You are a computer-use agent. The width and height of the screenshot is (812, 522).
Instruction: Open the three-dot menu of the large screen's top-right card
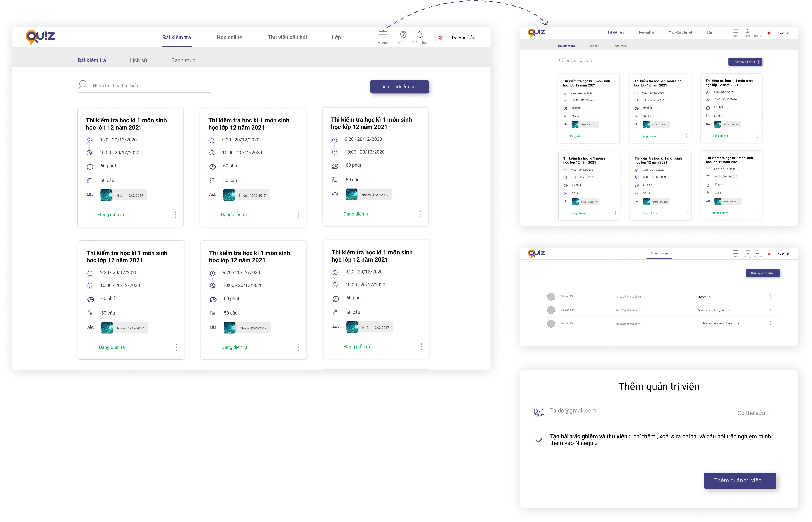[421, 214]
